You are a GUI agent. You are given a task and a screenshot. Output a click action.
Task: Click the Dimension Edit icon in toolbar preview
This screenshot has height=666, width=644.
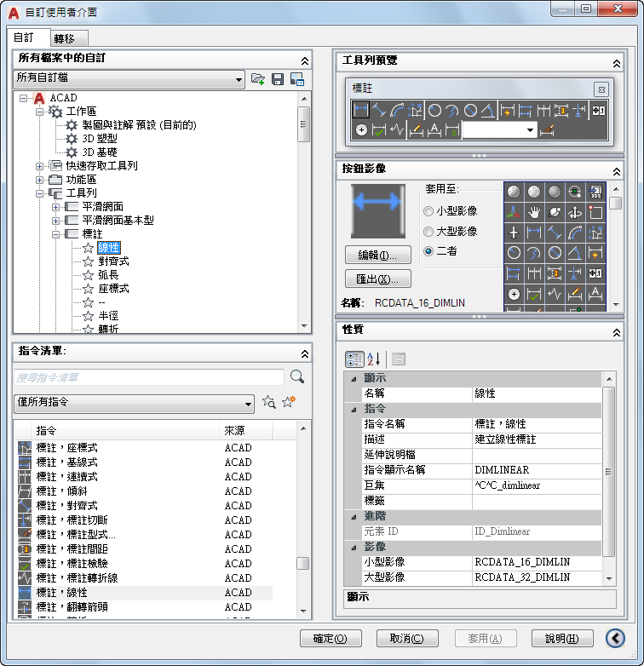(x=417, y=129)
